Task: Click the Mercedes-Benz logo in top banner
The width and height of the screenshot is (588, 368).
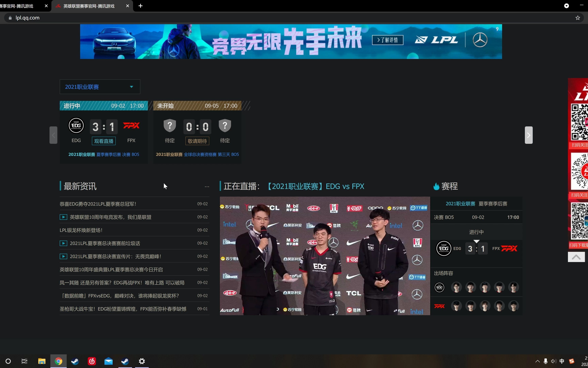Action: click(480, 40)
